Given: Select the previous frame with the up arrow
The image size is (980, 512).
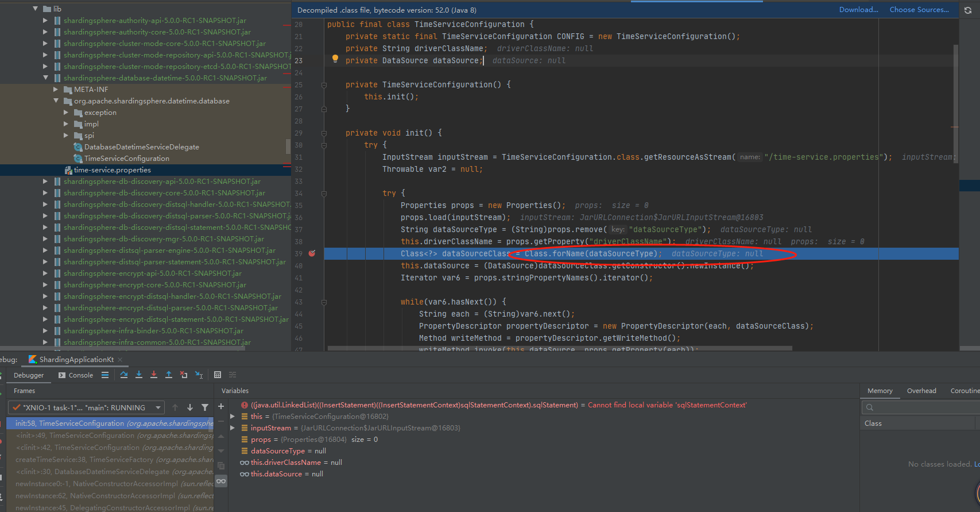Looking at the screenshot, I should coord(175,407).
